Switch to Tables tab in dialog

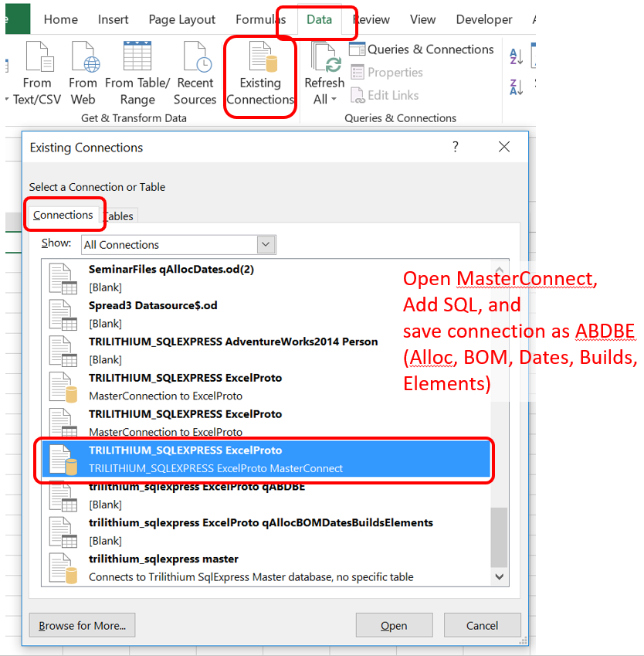(x=119, y=216)
